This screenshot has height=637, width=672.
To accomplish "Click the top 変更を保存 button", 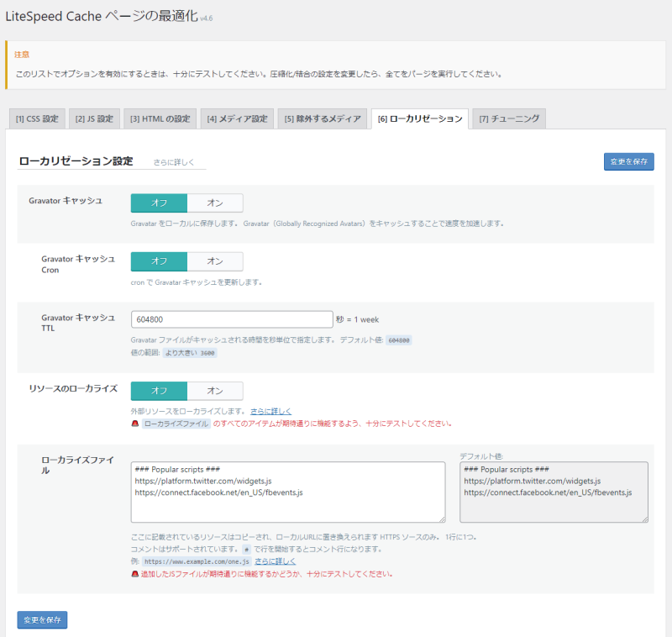I will click(628, 161).
